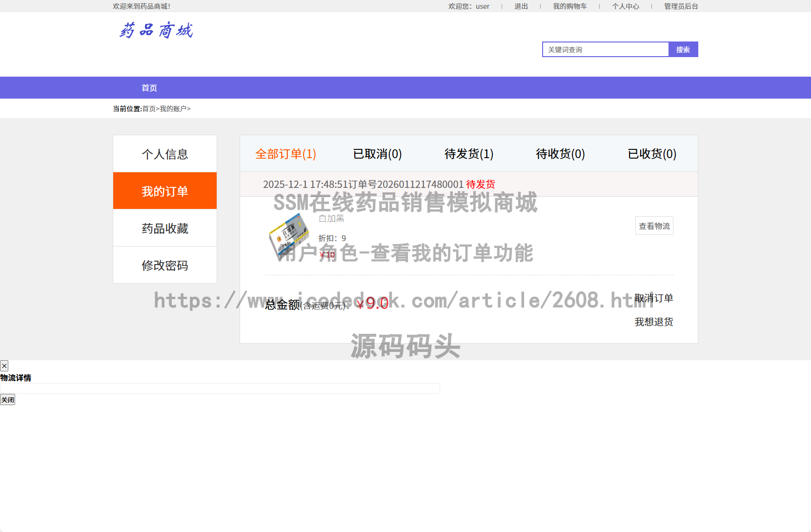The width and height of the screenshot is (811, 532).
Task: Click the keyword search input field
Action: (605, 49)
